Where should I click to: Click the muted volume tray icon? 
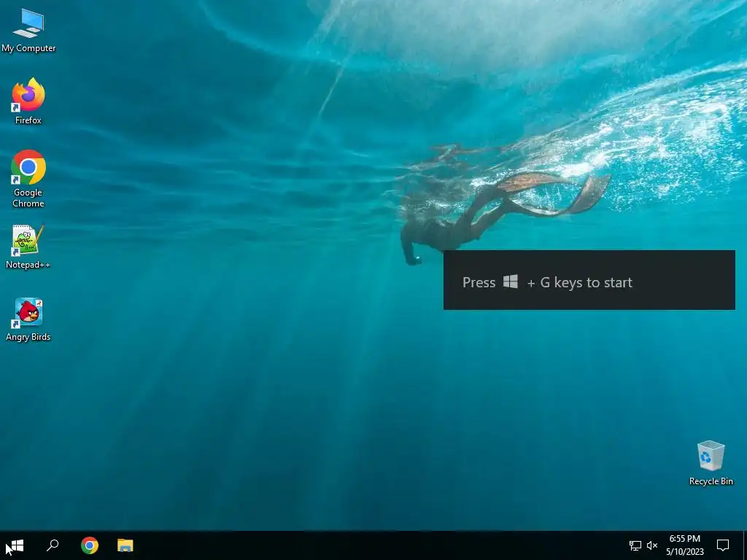[652, 545]
